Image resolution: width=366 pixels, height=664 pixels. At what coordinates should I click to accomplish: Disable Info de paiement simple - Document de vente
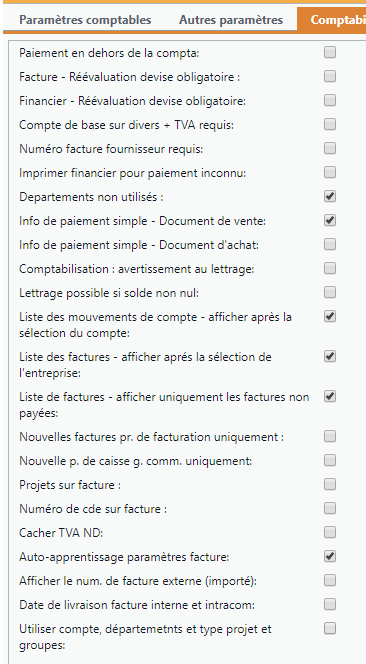tap(330, 221)
